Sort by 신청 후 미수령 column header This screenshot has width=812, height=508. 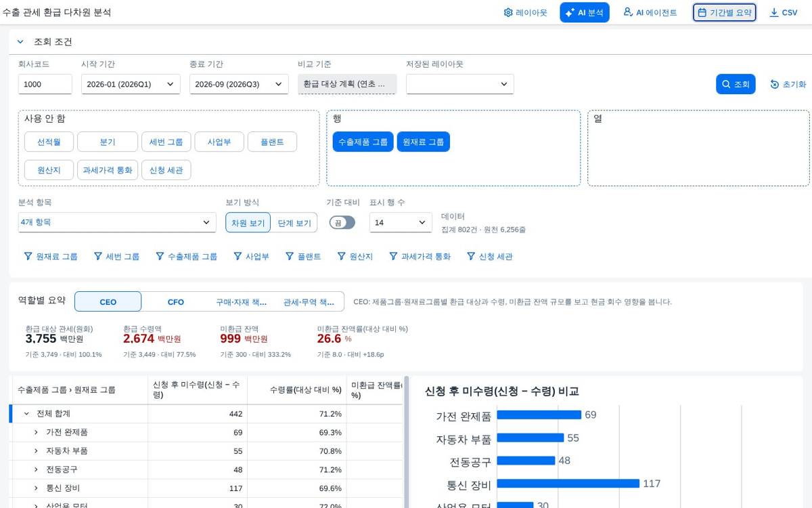198,390
